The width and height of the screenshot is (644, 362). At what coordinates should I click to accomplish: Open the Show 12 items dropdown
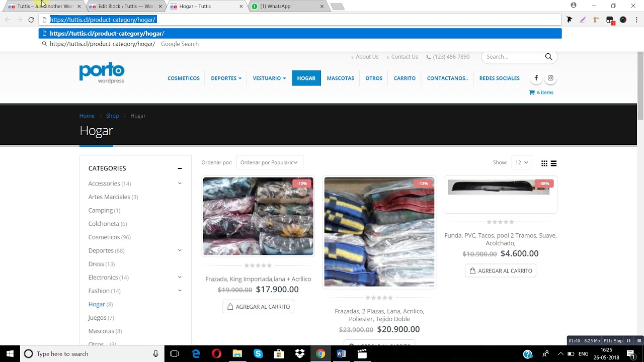point(522,162)
